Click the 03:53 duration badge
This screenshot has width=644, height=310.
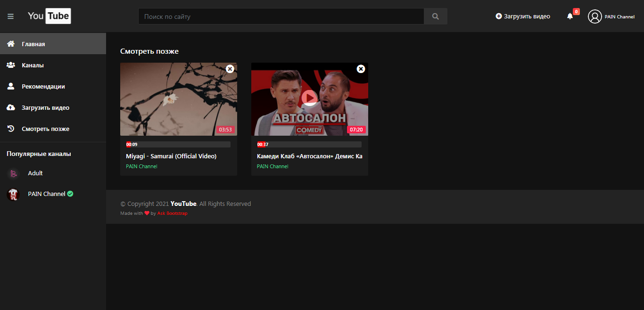tap(226, 130)
